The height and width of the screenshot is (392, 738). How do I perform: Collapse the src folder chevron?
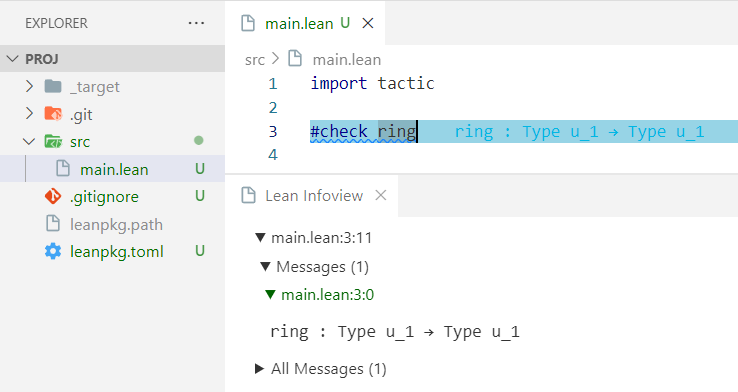[29, 141]
